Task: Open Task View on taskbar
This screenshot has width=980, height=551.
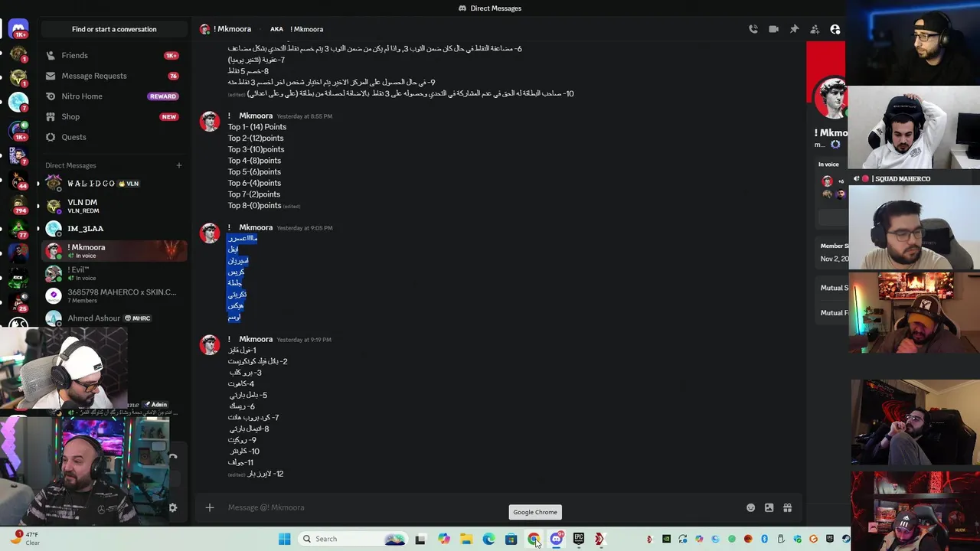Action: point(420,539)
